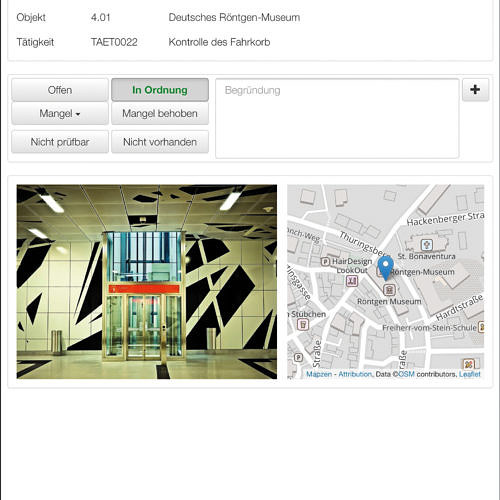Click Hackenberger Straße label on map
Image resolution: width=500 pixels, height=500 pixels.
(x=445, y=219)
